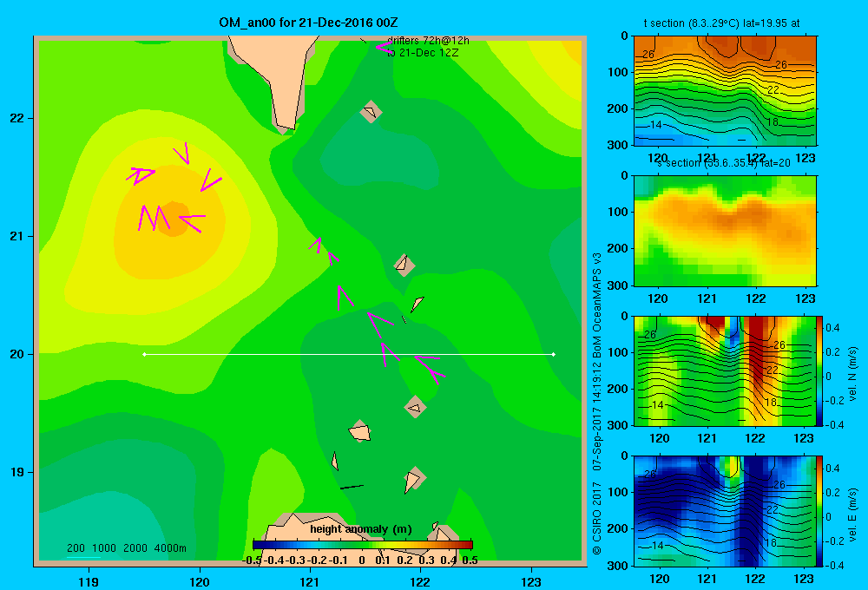Open the temperature section panel

pyautogui.click(x=725, y=91)
